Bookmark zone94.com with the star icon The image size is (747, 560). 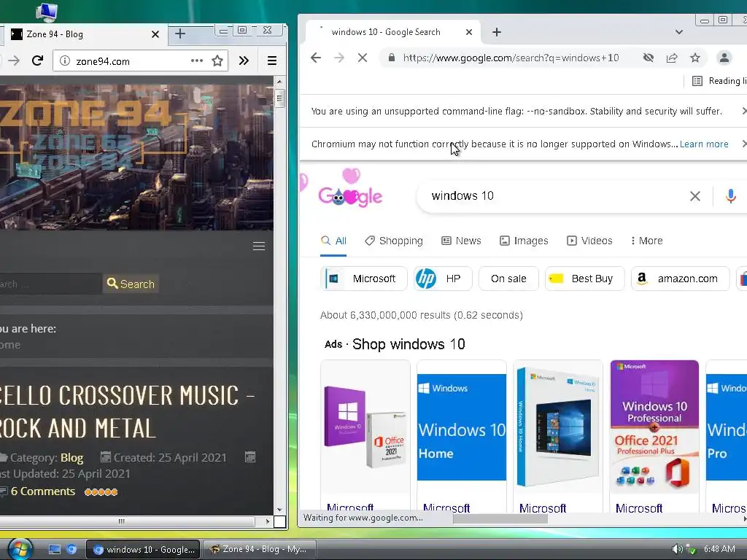click(217, 61)
